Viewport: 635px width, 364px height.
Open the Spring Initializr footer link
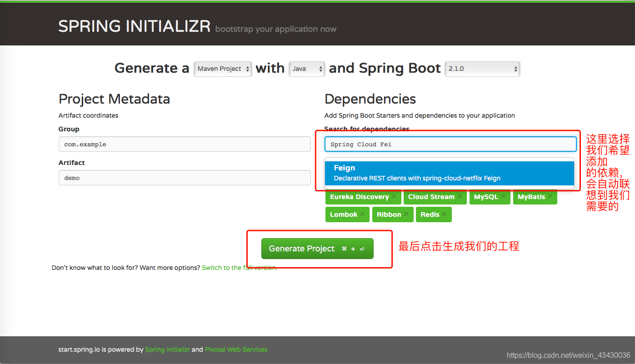pos(167,349)
